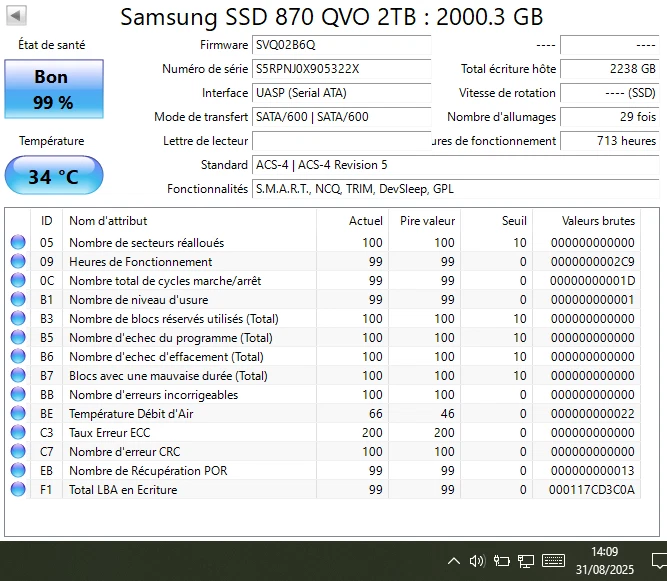The height and width of the screenshot is (581, 667).
Task: Click the status circle for attribute EB
Action: tap(18, 470)
